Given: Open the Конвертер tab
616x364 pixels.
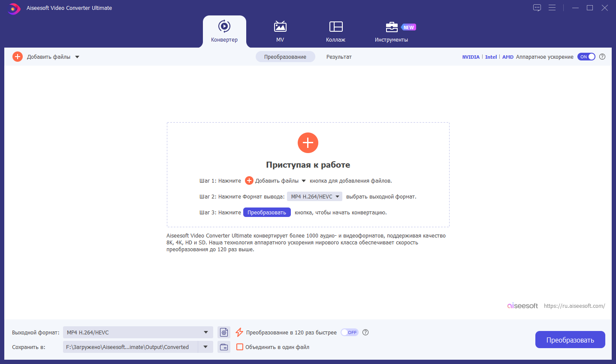Looking at the screenshot, I should pos(224,31).
